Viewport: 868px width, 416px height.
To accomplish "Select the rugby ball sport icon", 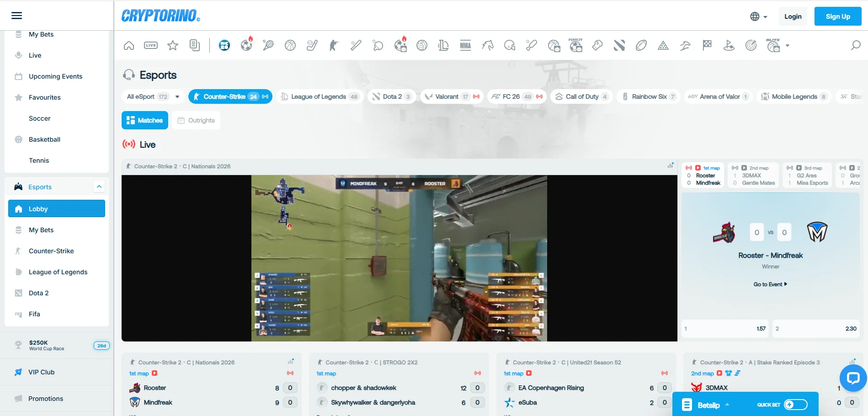I will pyautogui.click(x=641, y=45).
